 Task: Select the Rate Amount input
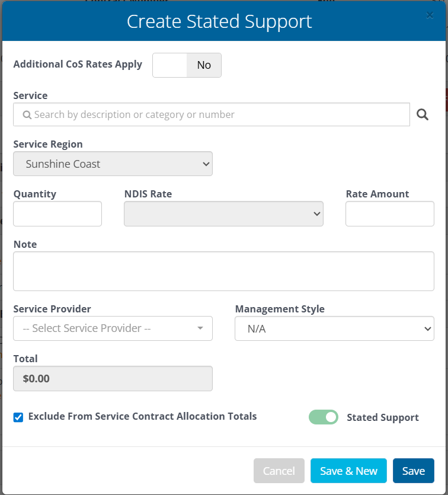point(389,214)
